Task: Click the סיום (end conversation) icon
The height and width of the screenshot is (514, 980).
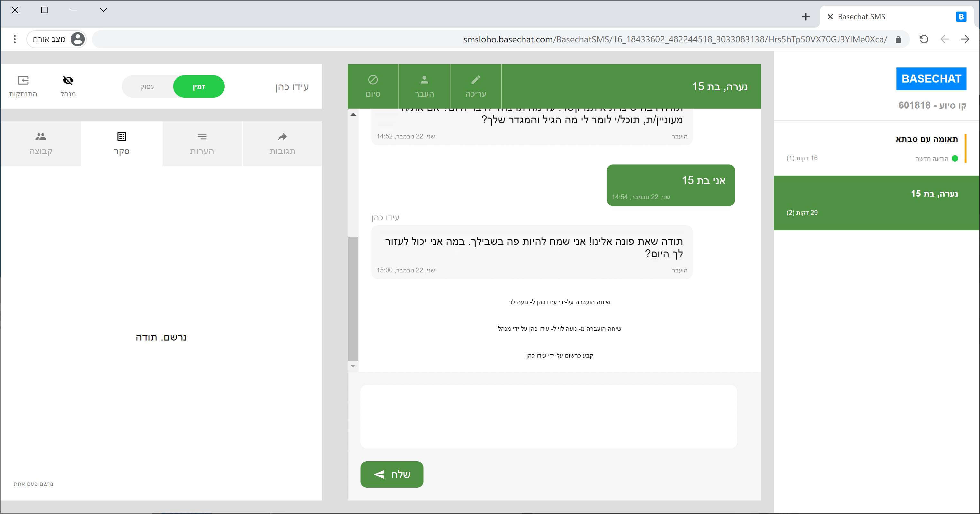Action: pyautogui.click(x=373, y=80)
